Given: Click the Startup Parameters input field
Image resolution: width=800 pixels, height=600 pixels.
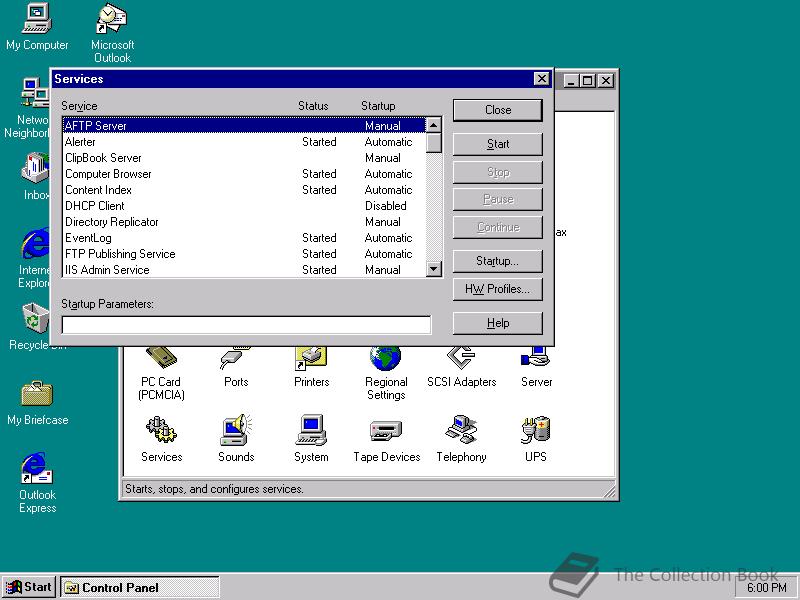Looking at the screenshot, I should [246, 325].
